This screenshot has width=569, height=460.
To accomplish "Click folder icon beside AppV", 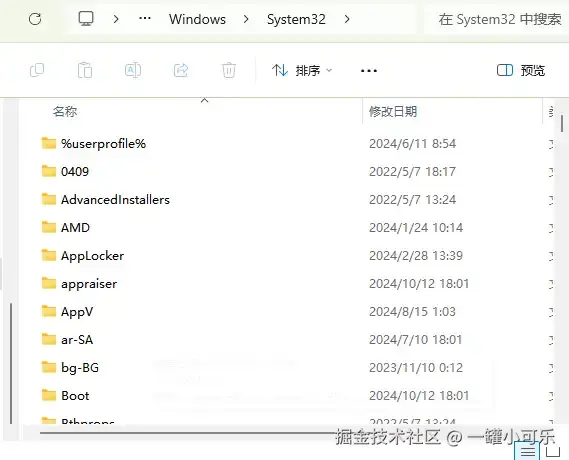I will pos(49,311).
